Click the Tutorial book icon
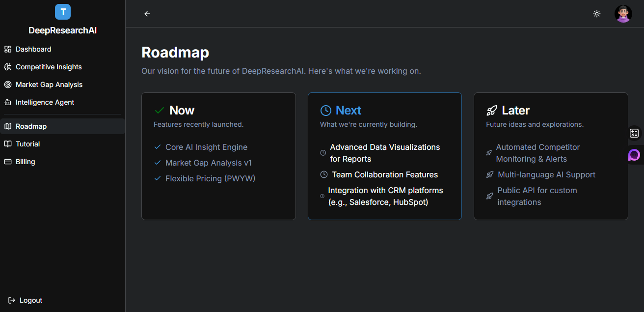The width and height of the screenshot is (644, 312). pos(8,144)
